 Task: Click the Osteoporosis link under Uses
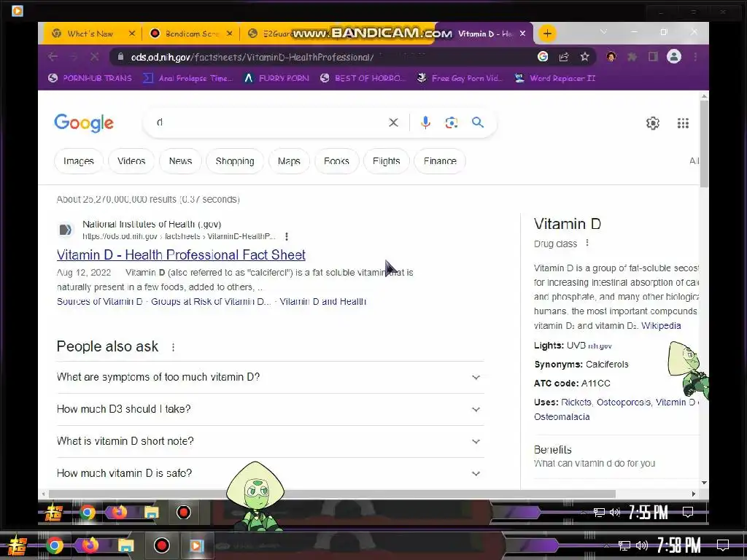pos(624,402)
